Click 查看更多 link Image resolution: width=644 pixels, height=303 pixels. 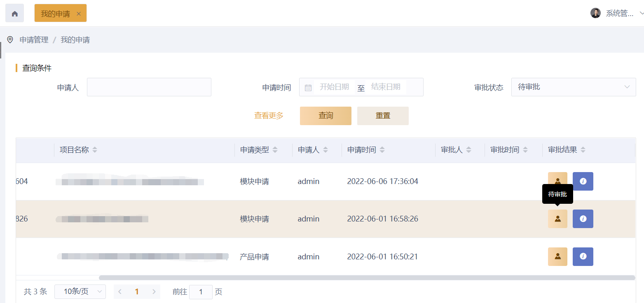269,116
